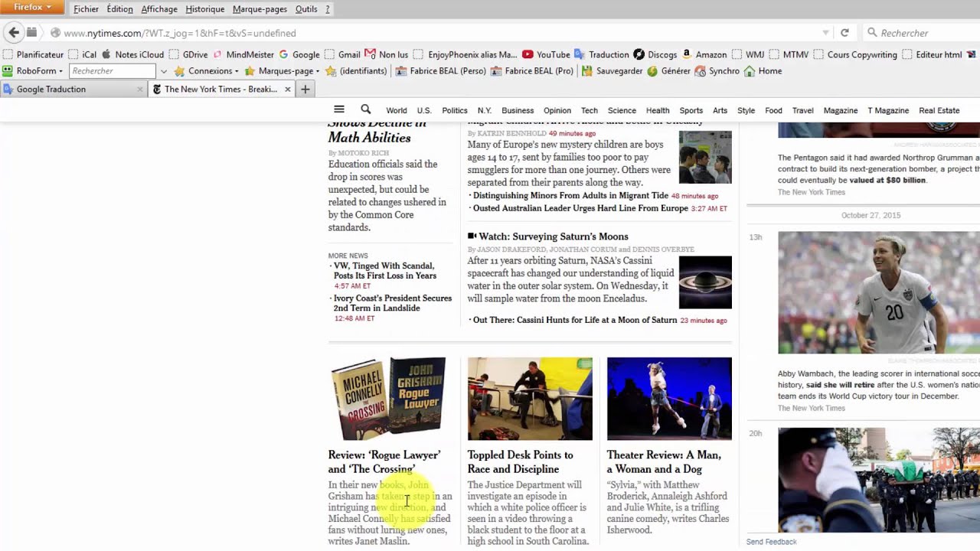Open the NYT site search magnifier
Viewport: 980px width, 551px height.
pos(366,109)
